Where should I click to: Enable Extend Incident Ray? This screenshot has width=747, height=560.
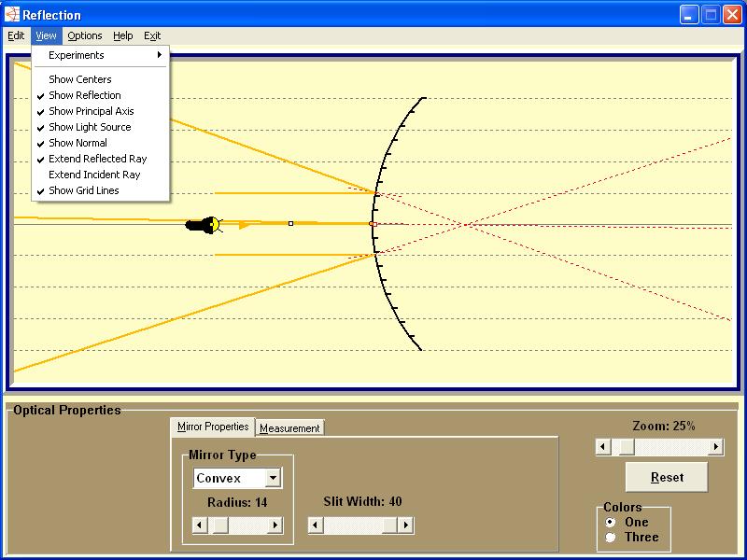click(x=101, y=175)
